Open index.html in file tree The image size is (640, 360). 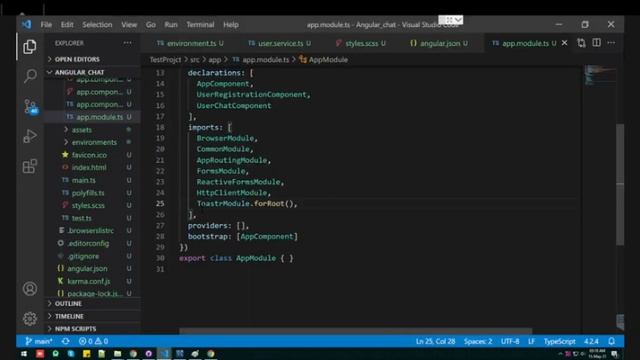[89, 168]
